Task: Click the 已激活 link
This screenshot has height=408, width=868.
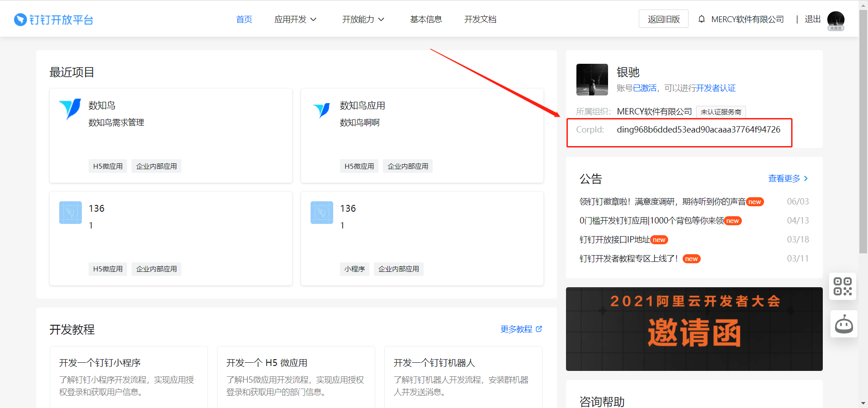Action: 645,88
